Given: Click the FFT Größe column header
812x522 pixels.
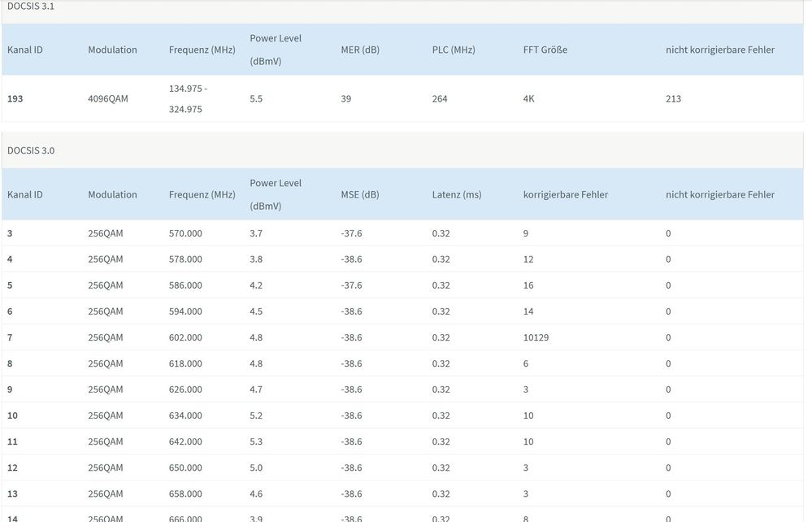Looking at the screenshot, I should 545,50.
